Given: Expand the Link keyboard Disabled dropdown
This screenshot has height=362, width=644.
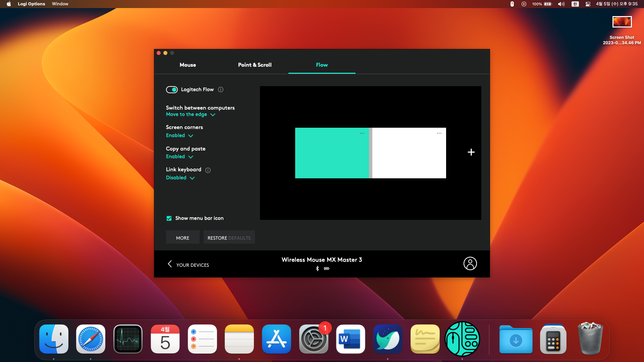Looking at the screenshot, I should pyautogui.click(x=180, y=178).
